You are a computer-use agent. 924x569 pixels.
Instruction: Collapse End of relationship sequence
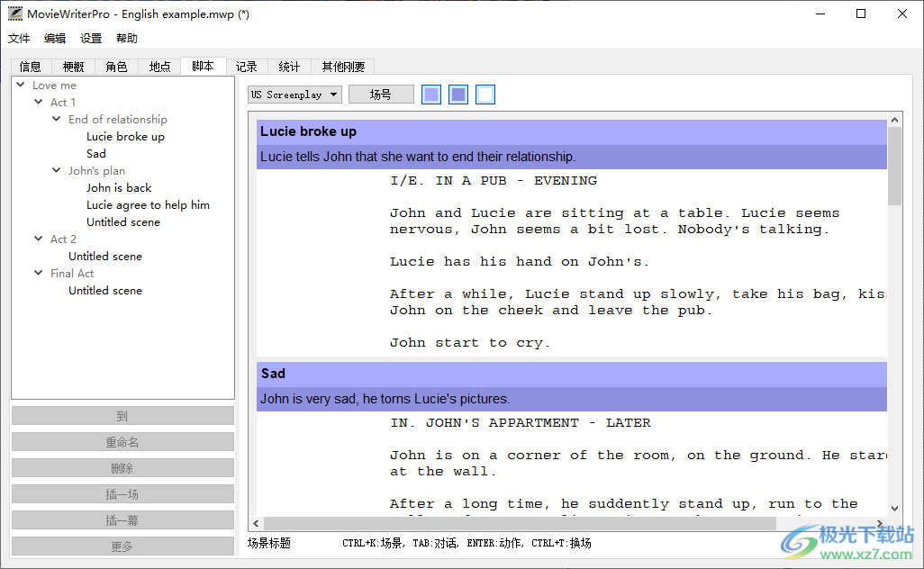pyautogui.click(x=57, y=119)
